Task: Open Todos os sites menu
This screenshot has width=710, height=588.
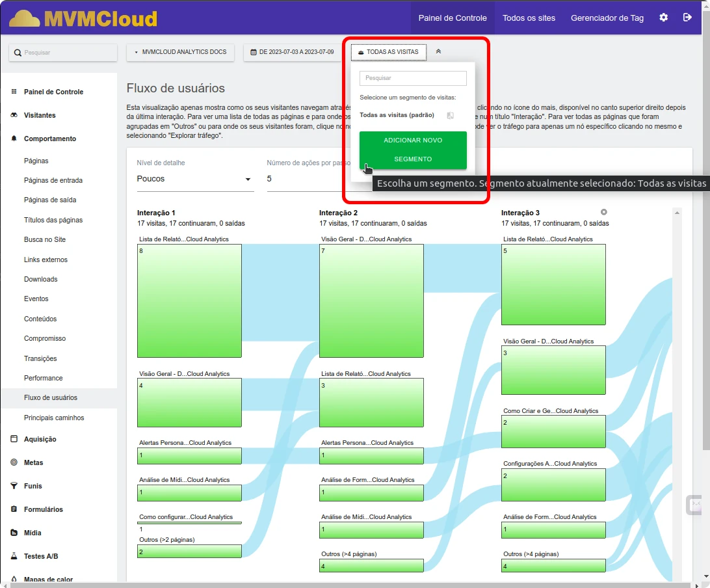Action: [x=529, y=18]
